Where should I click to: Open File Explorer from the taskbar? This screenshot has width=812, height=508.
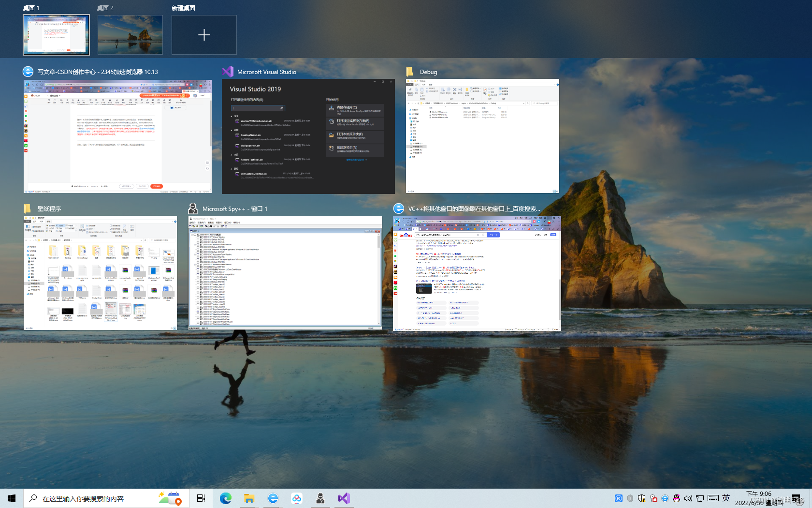point(249,498)
